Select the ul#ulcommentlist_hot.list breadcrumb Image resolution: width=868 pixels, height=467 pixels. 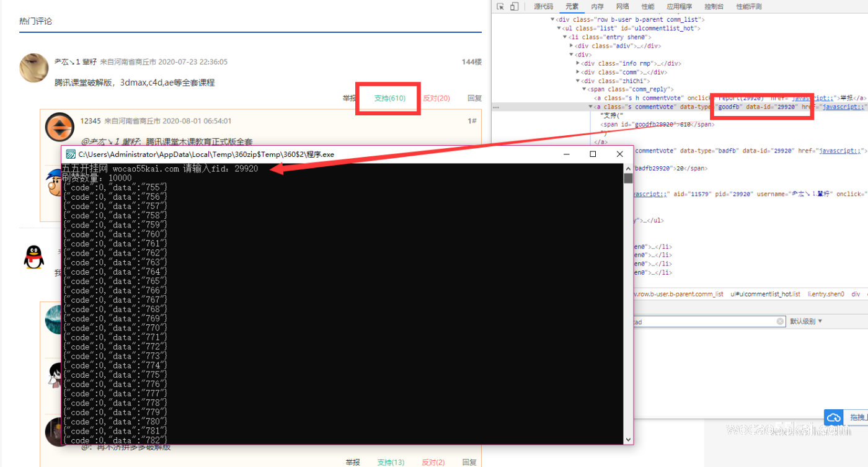(x=765, y=294)
